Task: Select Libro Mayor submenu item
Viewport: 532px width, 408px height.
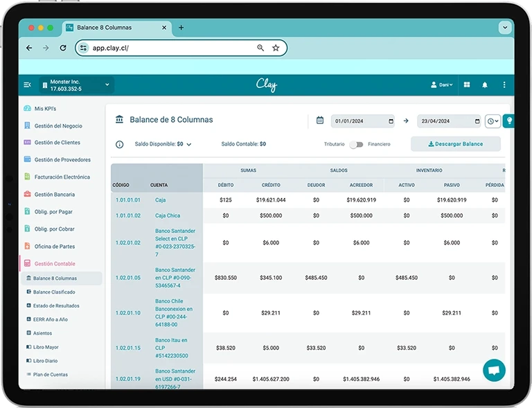Action: click(46, 347)
